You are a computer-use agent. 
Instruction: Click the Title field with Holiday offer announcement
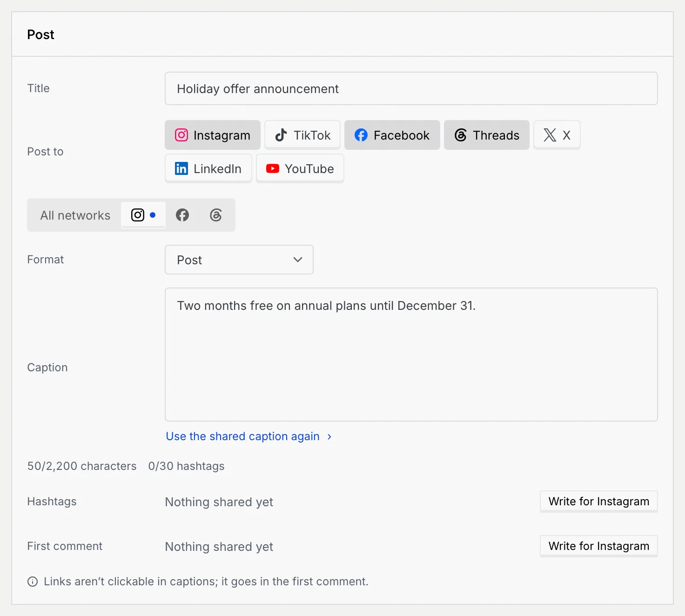click(411, 88)
